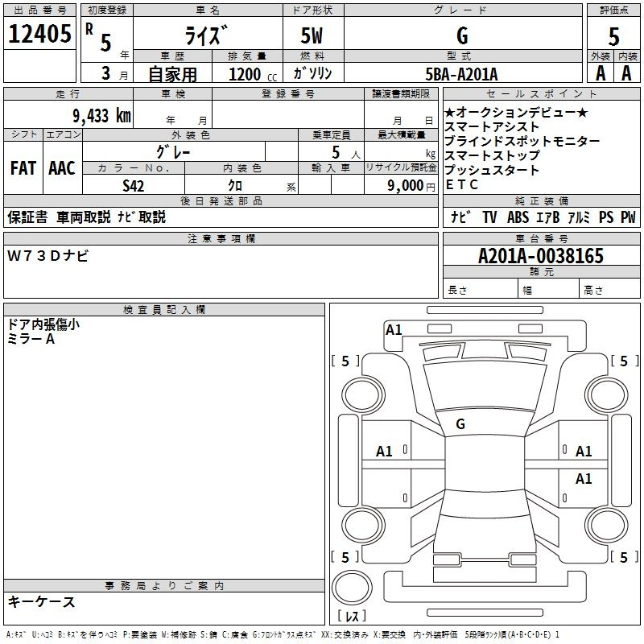
Task: Click the A1 mark on the front bumper
Action: (x=394, y=329)
